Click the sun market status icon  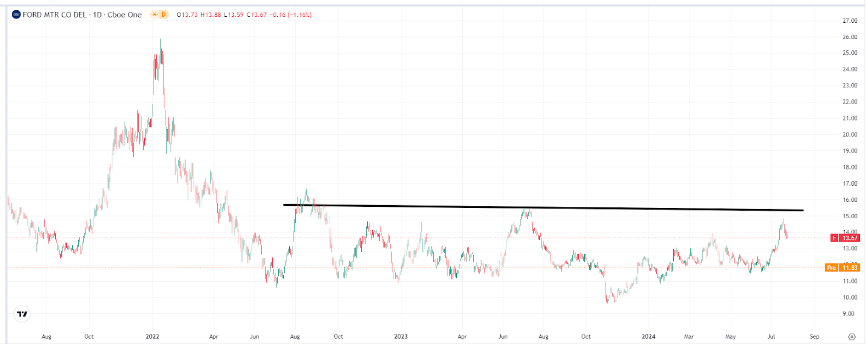click(x=155, y=15)
